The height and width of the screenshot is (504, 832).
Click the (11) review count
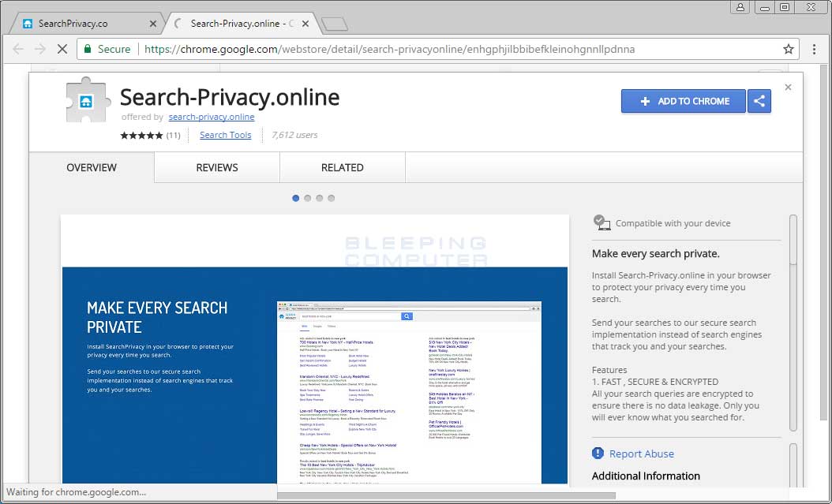(173, 135)
